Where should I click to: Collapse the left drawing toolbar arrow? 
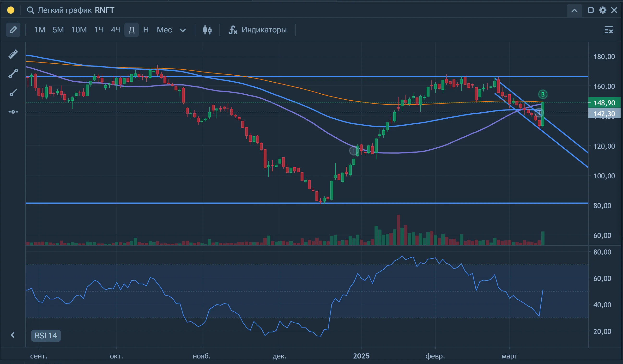13,335
